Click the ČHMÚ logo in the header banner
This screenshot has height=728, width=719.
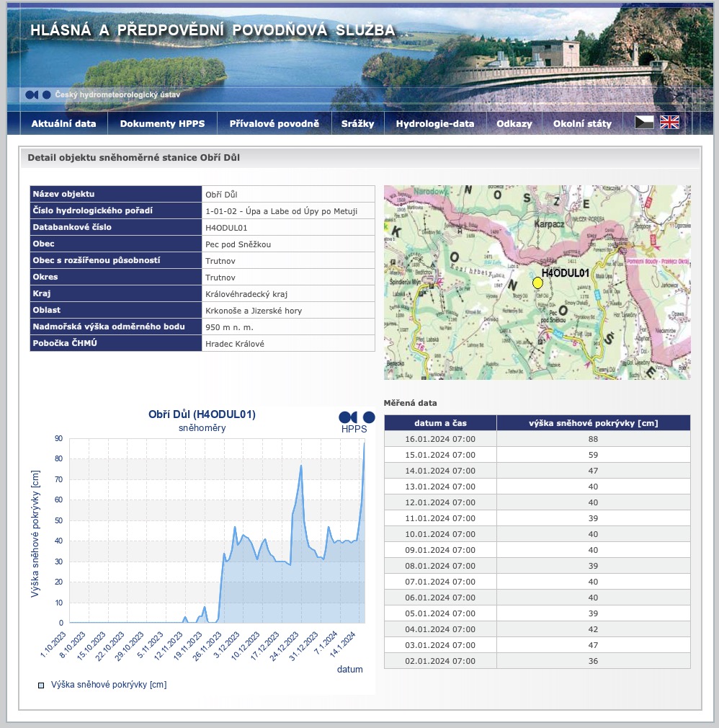[38, 94]
